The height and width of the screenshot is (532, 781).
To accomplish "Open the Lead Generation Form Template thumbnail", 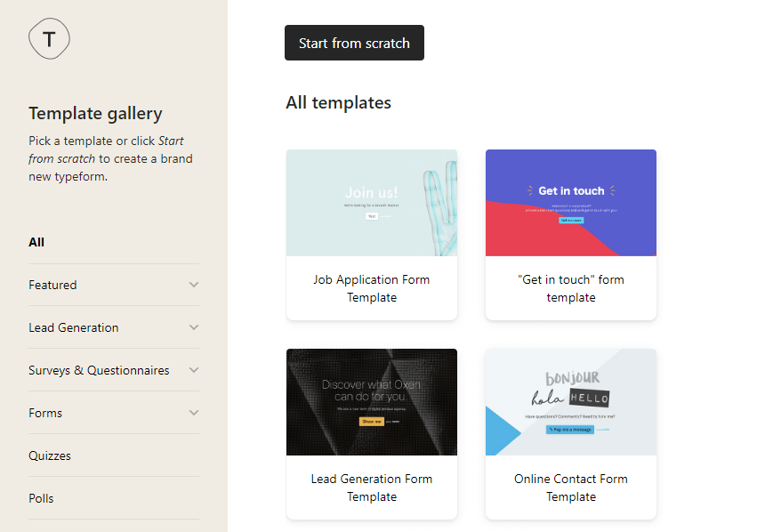I will 371,402.
